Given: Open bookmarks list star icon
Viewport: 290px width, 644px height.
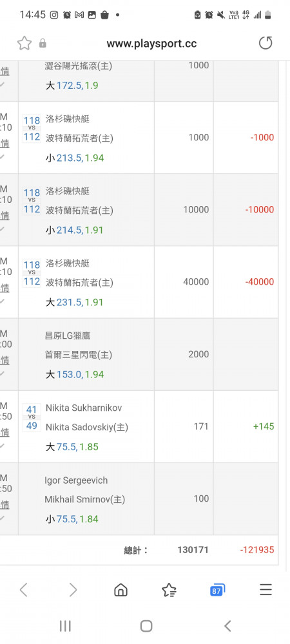Looking at the screenshot, I should [169, 590].
